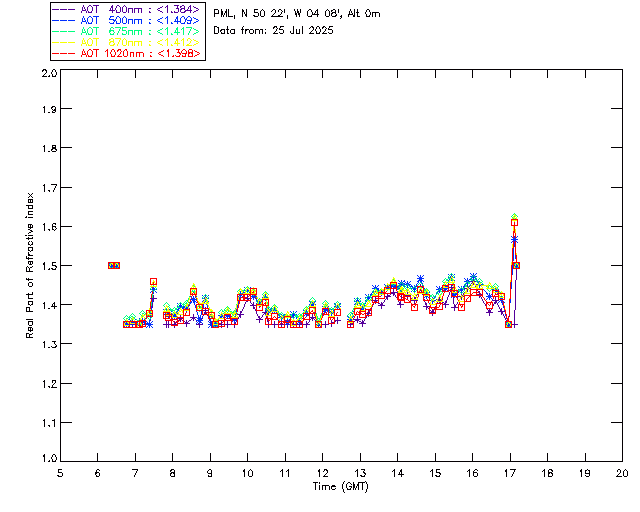This screenshot has height=512, width=640.
Task: Click the x-axis tick label 13
Action: [x=360, y=473]
